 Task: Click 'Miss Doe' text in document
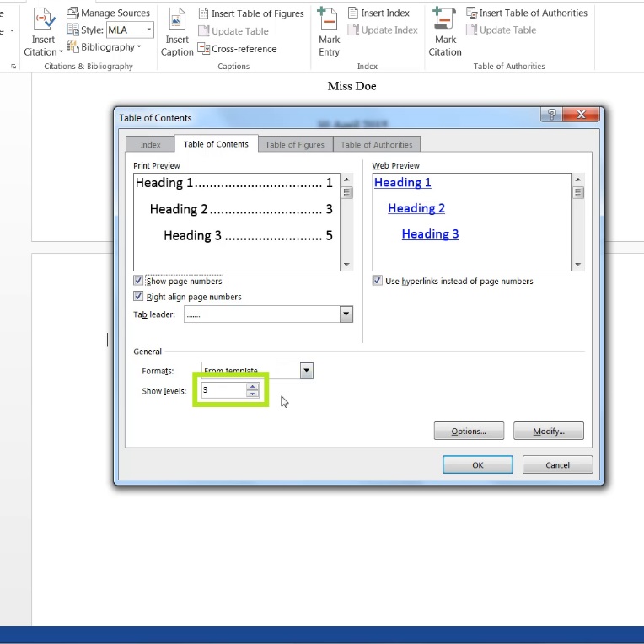pos(352,86)
